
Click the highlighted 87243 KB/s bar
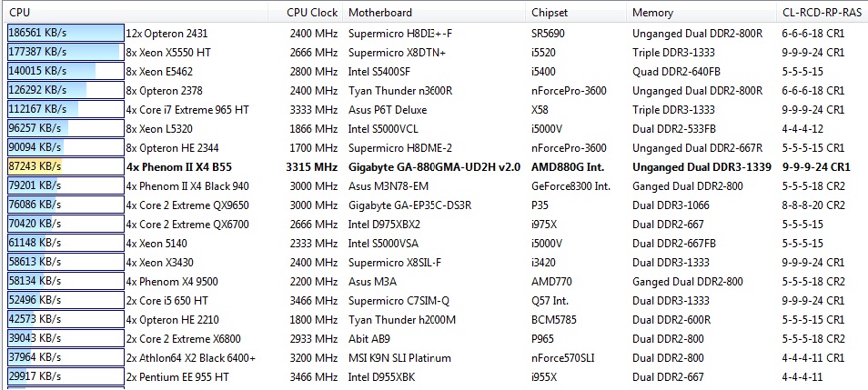pyautogui.click(x=64, y=166)
